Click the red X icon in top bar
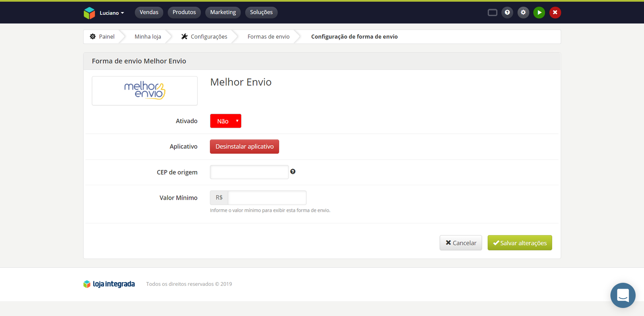 pos(555,12)
